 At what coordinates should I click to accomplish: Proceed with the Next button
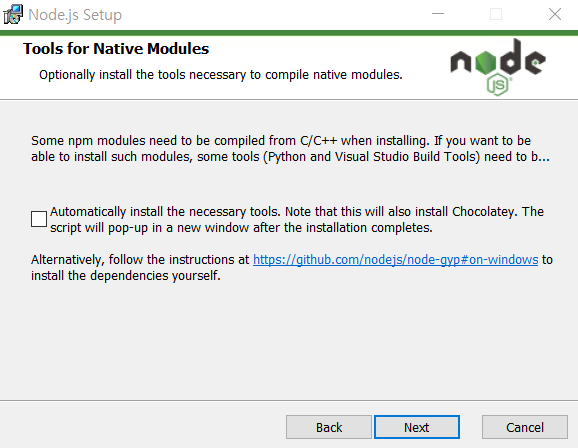coord(417,427)
